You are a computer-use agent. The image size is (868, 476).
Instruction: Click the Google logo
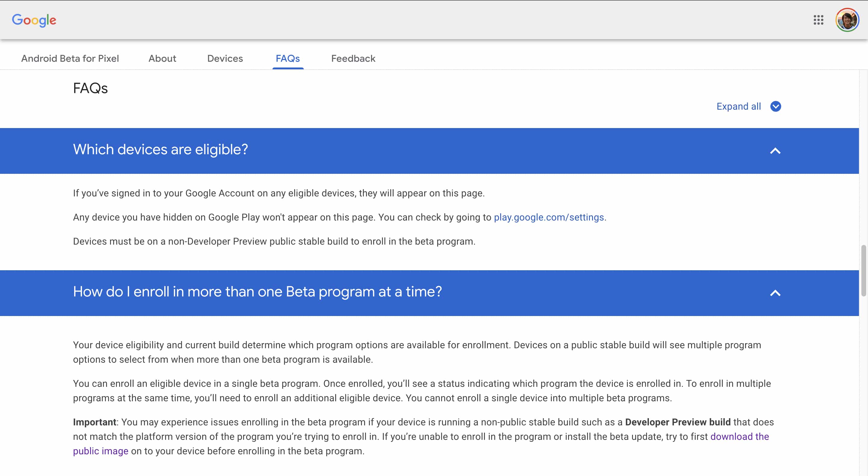pos(34,20)
